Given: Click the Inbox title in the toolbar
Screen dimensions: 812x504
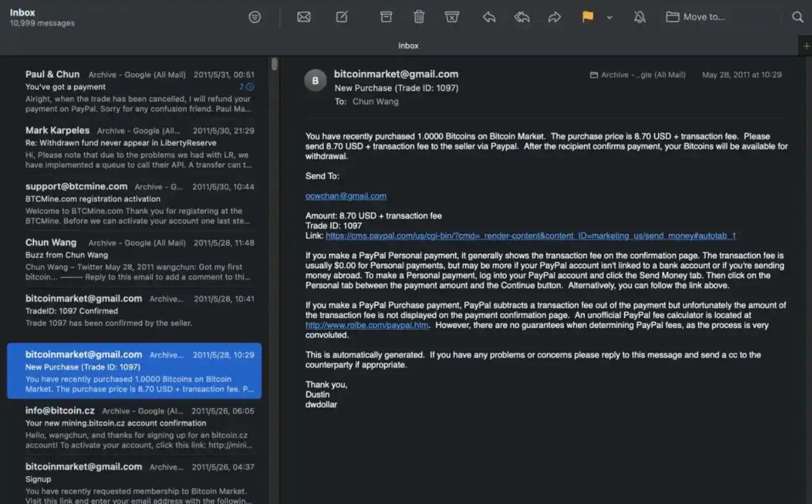Looking at the screenshot, I should 22,12.
